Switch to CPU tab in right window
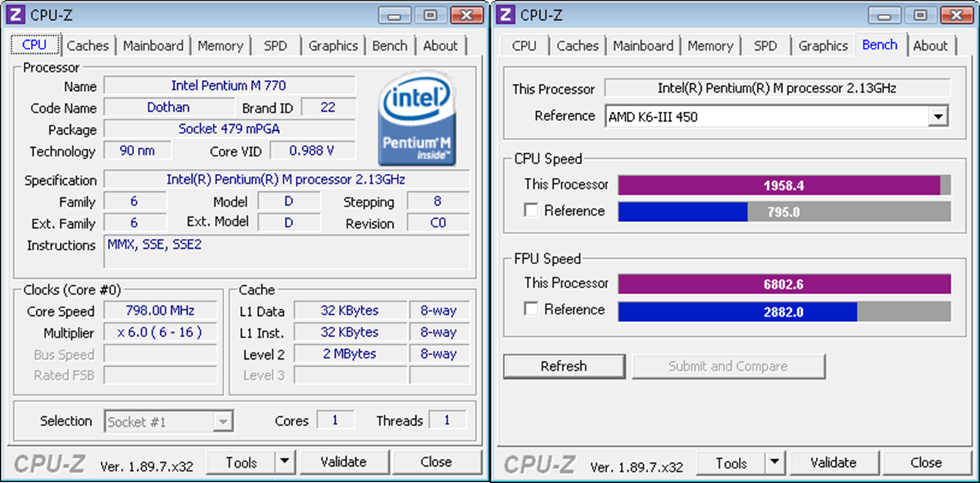Screen dimensions: 980x483 pyautogui.click(x=524, y=45)
